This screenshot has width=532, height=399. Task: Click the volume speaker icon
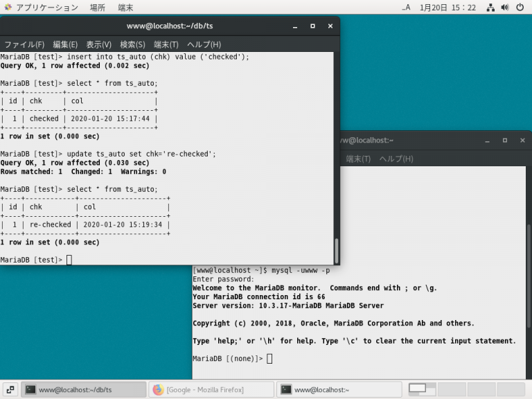click(505, 7)
